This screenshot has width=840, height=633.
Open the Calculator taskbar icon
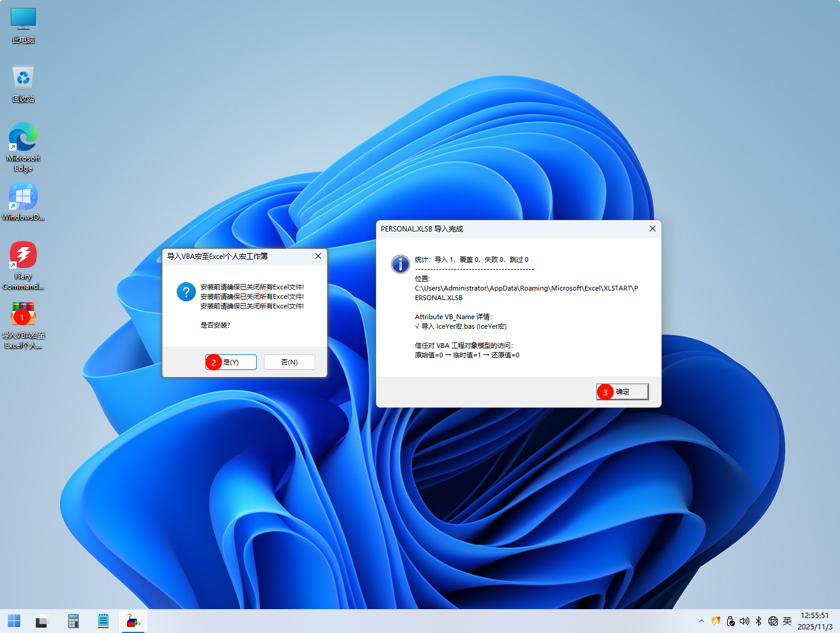click(73, 622)
